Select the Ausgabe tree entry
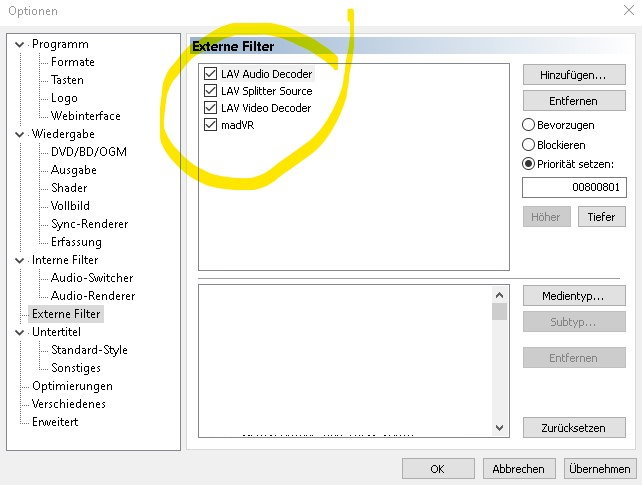This screenshot has height=485, width=642. pyautogui.click(x=74, y=170)
